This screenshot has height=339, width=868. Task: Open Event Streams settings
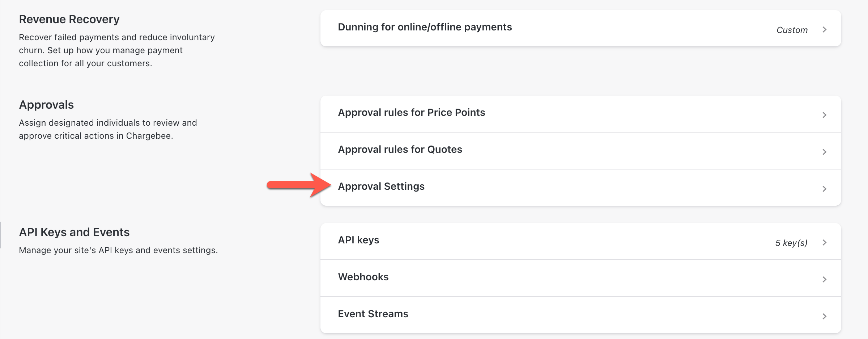coord(373,314)
